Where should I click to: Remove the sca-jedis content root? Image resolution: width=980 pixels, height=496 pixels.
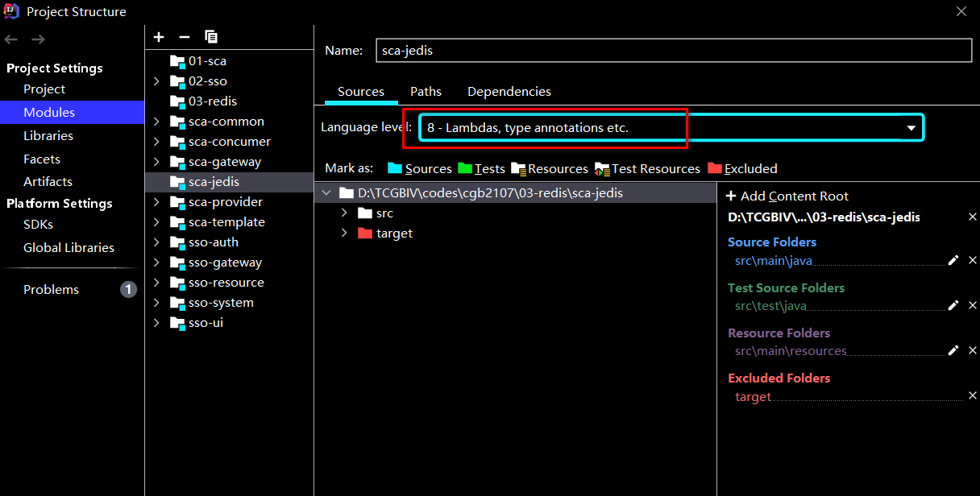972,217
